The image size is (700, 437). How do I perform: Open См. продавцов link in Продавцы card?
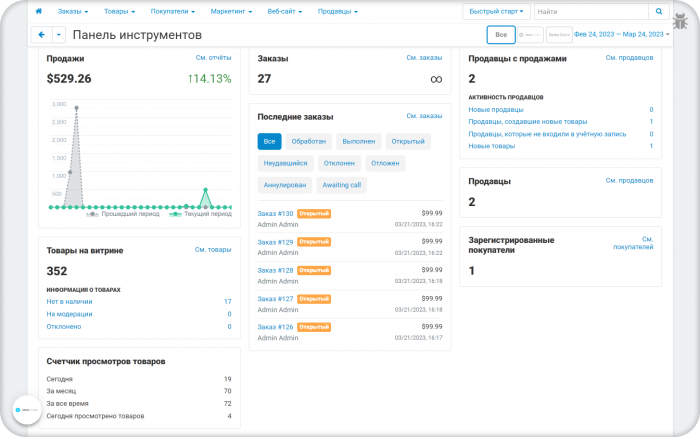(629, 180)
